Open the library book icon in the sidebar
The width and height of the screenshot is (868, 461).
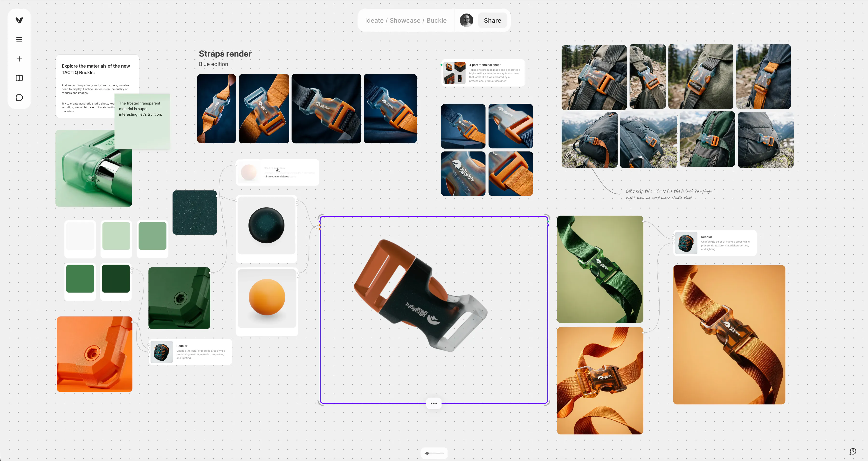19,78
